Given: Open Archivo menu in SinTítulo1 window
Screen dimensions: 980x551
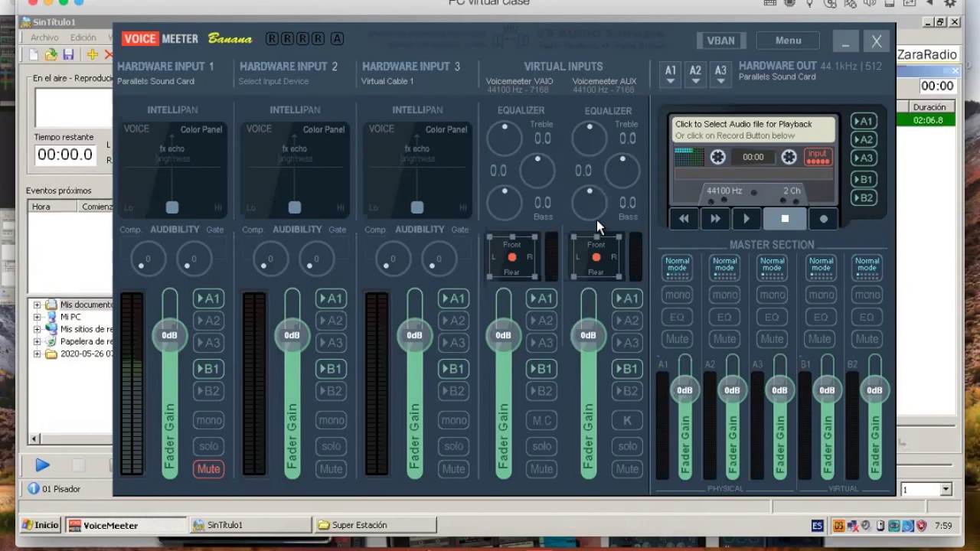Looking at the screenshot, I should pyautogui.click(x=44, y=37).
